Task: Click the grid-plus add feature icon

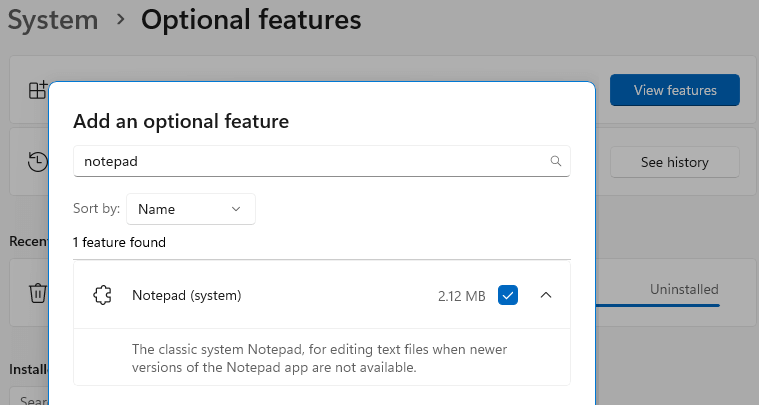Action: tap(38, 90)
